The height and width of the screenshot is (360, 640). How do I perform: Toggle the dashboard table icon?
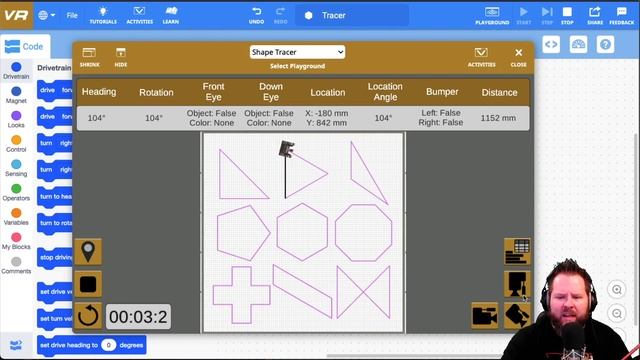pyautogui.click(x=517, y=251)
